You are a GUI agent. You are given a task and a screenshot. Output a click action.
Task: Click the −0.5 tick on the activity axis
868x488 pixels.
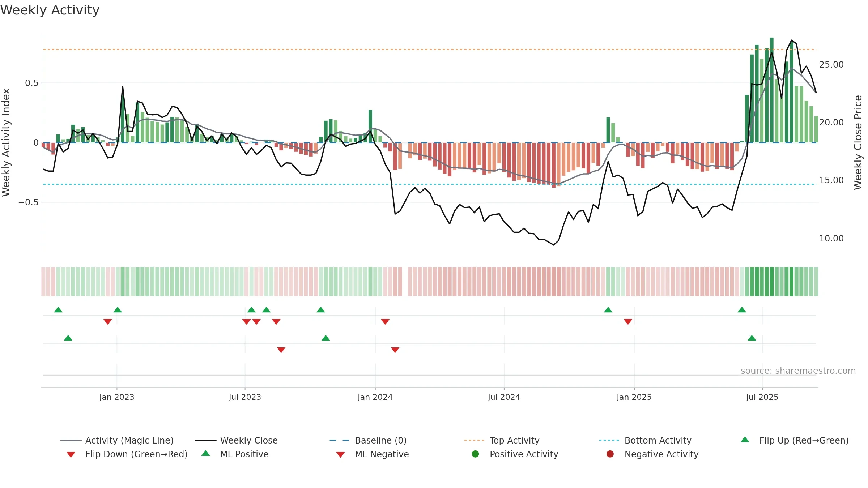click(28, 202)
